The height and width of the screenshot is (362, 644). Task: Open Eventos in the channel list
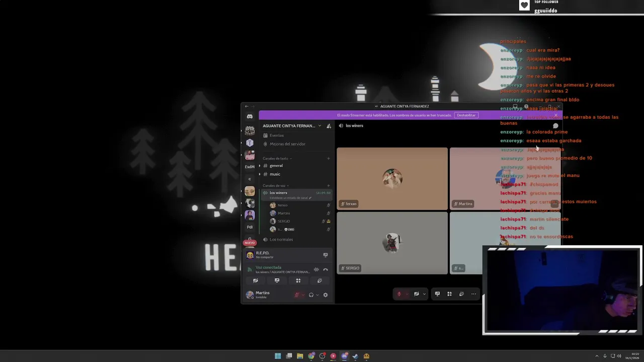(277, 135)
